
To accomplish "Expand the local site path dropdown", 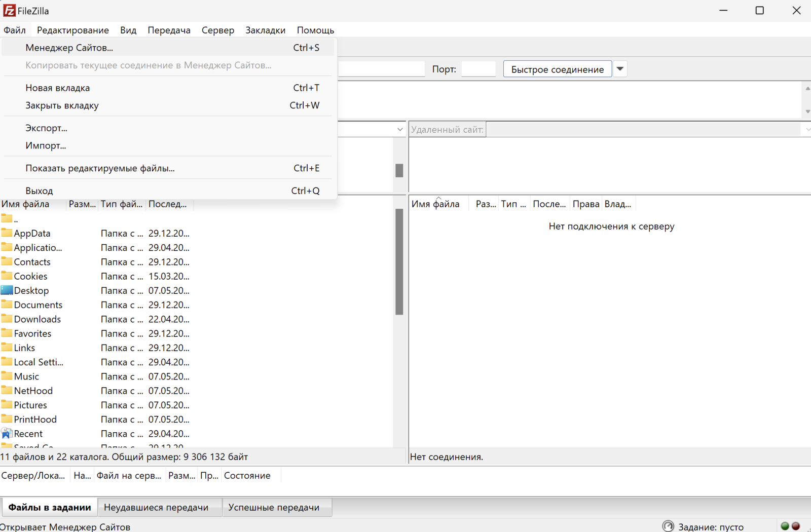I will tap(400, 129).
